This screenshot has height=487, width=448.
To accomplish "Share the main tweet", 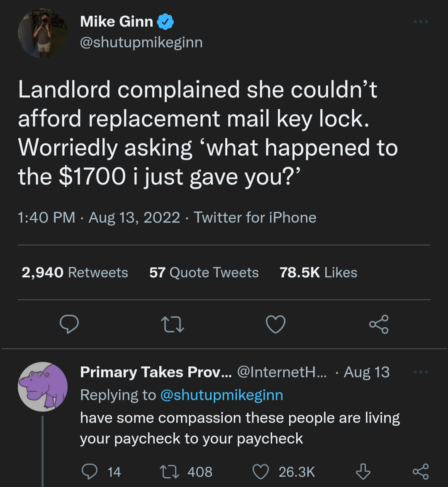I will [379, 324].
